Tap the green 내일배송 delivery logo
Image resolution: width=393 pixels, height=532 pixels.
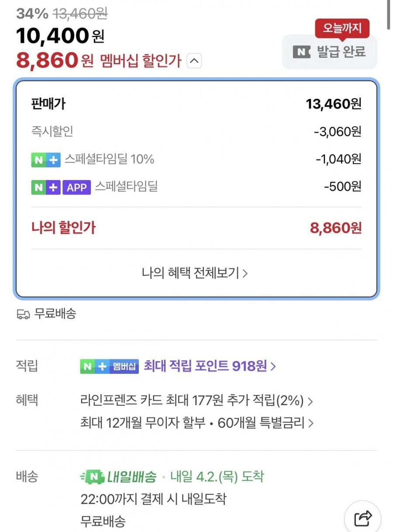point(119,477)
